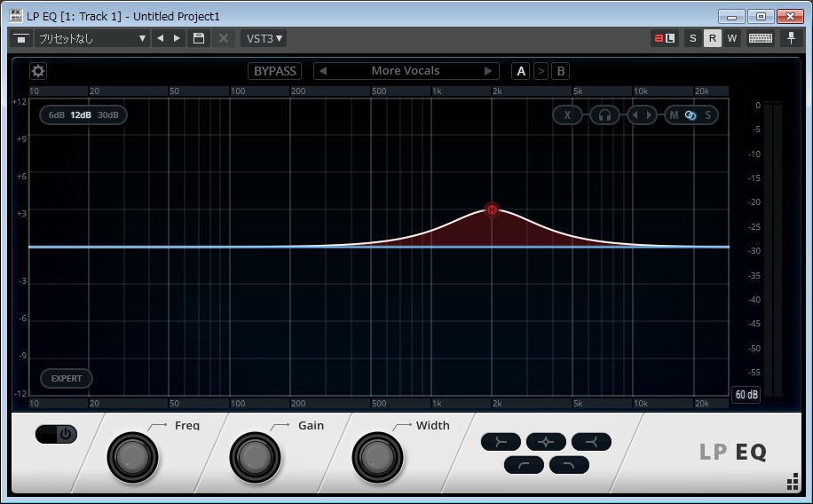Select the 30dB display range option

pos(108,115)
